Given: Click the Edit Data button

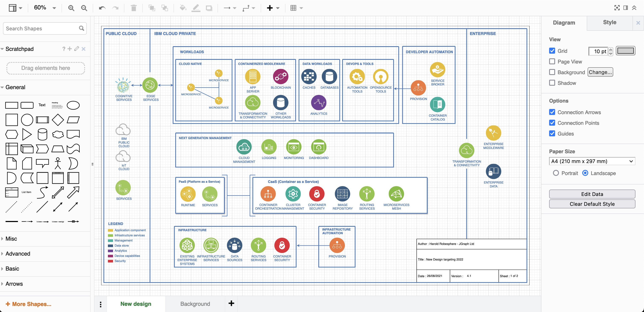Looking at the screenshot, I should 592,194.
